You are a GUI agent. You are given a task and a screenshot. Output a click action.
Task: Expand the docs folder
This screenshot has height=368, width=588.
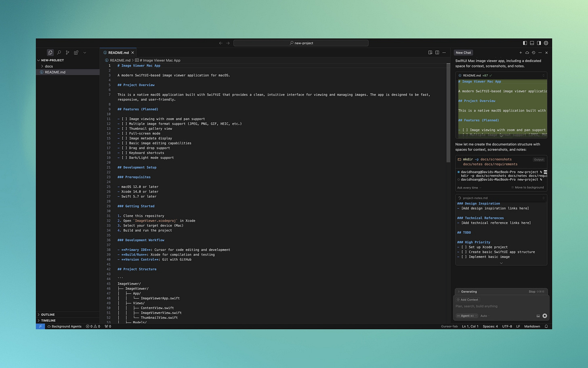tap(48, 66)
